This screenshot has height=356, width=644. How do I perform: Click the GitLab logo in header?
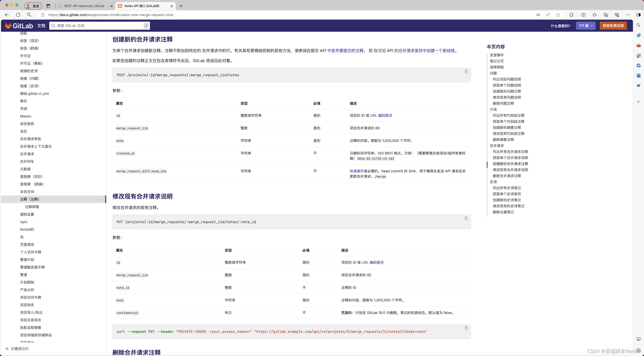tap(19, 26)
